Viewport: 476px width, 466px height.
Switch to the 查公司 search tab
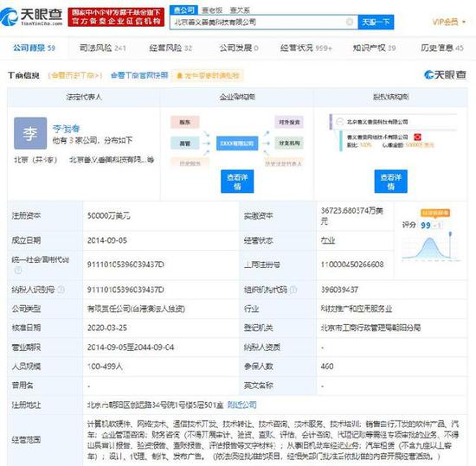point(183,10)
